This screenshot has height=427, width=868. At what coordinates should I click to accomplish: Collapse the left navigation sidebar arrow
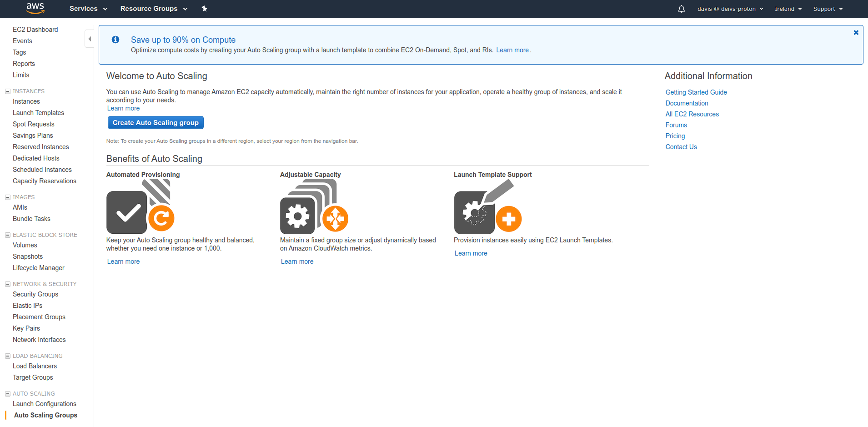[90, 39]
